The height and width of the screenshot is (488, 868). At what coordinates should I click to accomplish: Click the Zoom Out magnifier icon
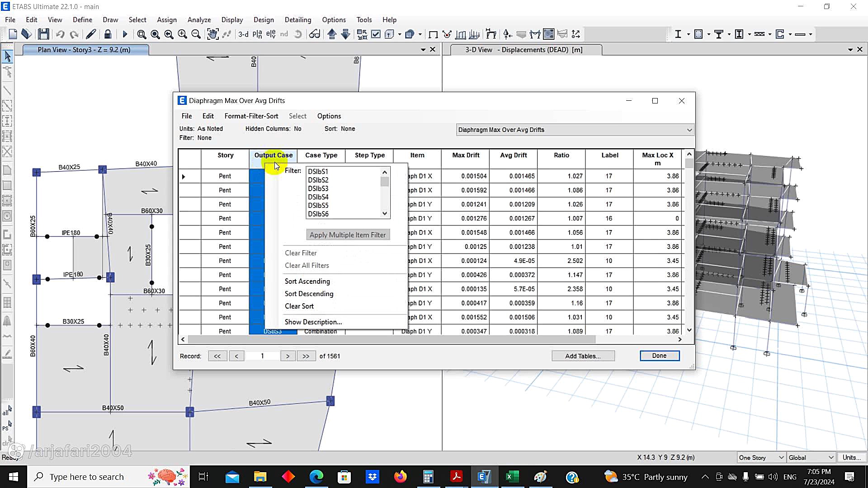click(196, 34)
